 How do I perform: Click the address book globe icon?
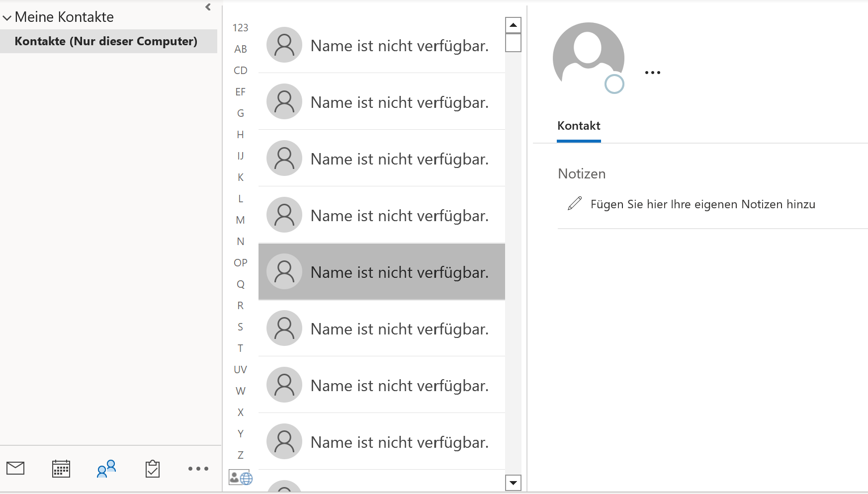(241, 478)
